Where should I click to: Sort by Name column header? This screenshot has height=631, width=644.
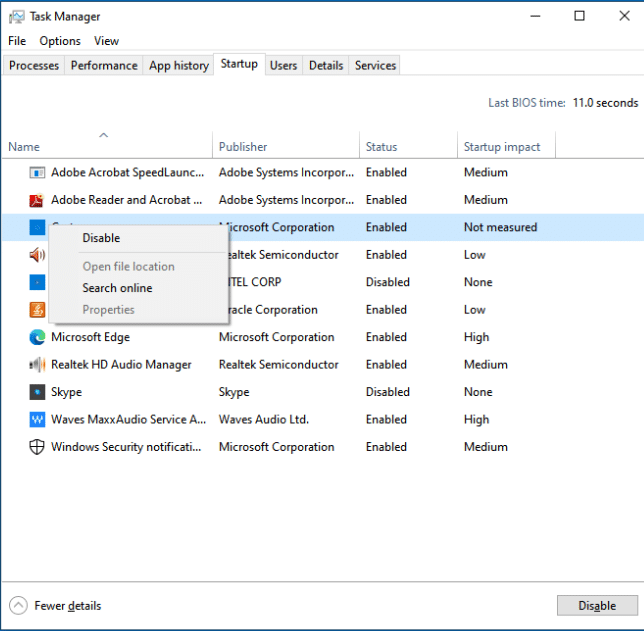(x=24, y=147)
